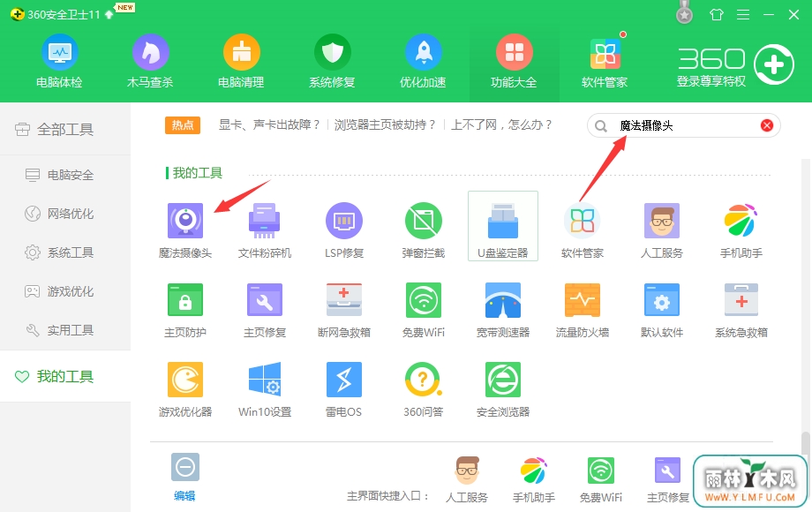Image resolution: width=812 pixels, height=512 pixels.
Task: Click 登录尊享特权 login button
Action: [711, 81]
